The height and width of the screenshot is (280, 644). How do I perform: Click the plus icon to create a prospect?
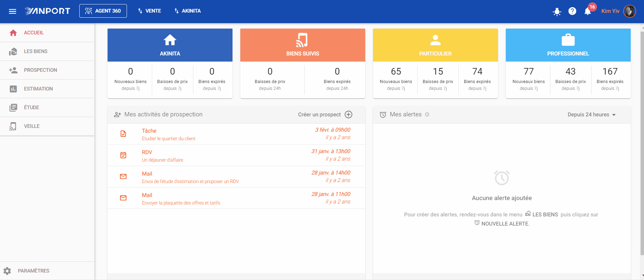pos(349,115)
